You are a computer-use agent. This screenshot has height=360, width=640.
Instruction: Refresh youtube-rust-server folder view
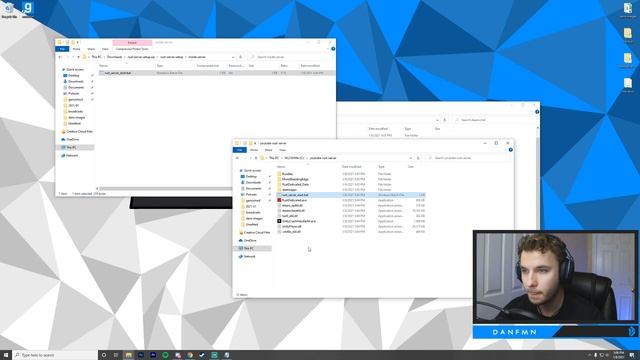point(418,158)
